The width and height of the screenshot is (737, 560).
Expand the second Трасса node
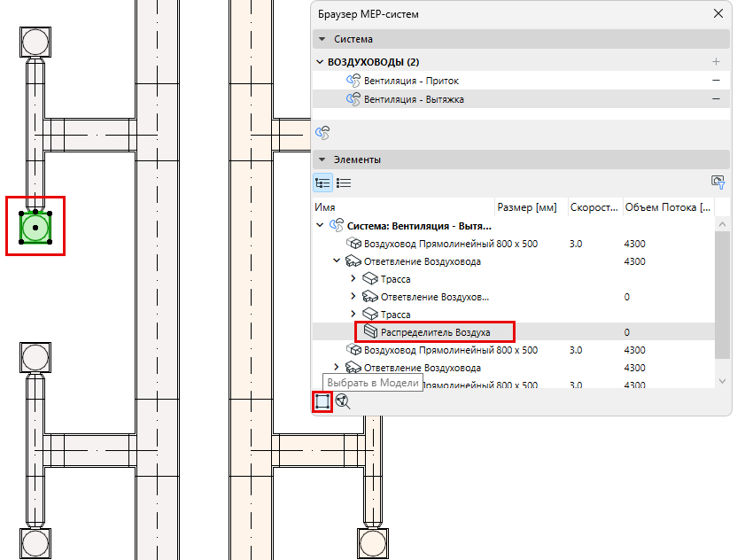353,314
